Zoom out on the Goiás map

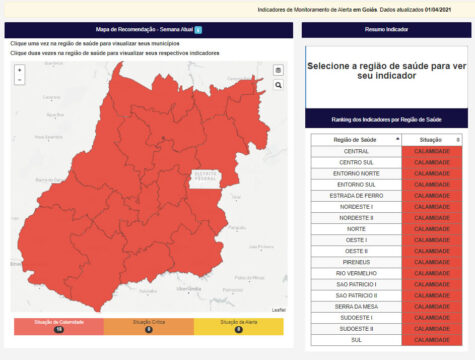click(19, 80)
